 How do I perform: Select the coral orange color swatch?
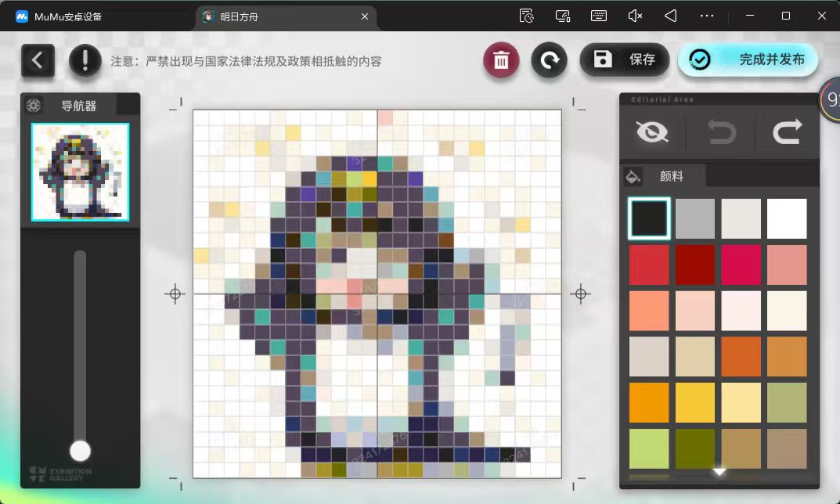pos(649,311)
